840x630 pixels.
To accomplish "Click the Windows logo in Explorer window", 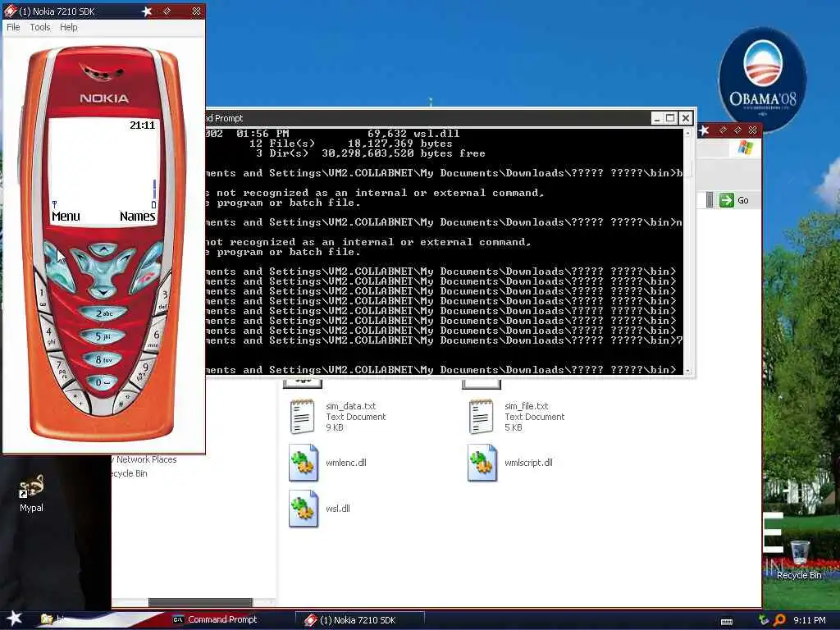I will (745, 148).
